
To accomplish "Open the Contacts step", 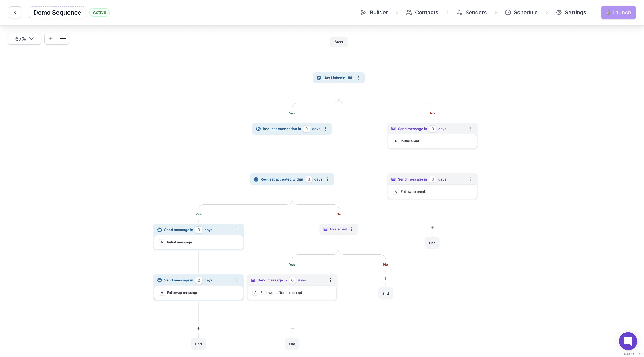I will coord(422,12).
